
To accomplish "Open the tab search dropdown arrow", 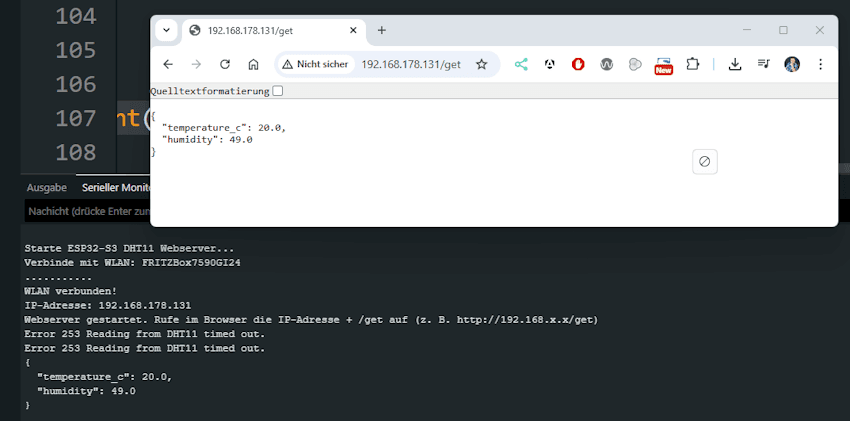I will 166,30.
